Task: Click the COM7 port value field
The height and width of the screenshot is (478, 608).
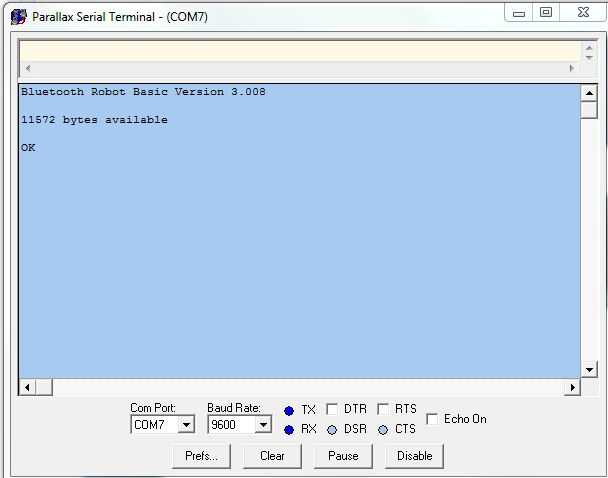Action: (x=155, y=425)
